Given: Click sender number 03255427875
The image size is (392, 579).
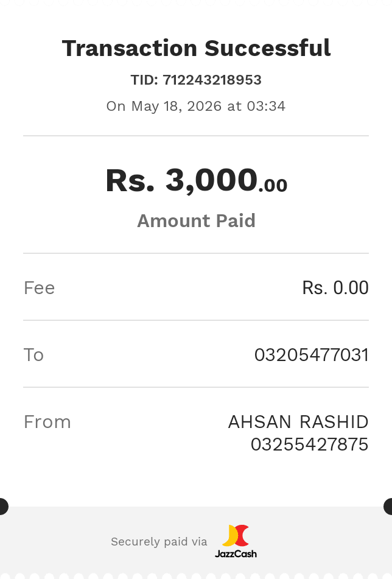Looking at the screenshot, I should coord(309,444).
